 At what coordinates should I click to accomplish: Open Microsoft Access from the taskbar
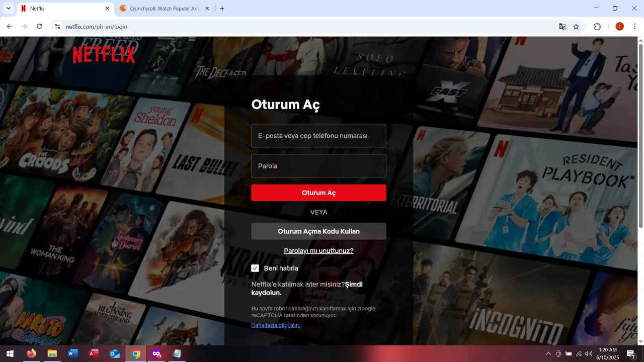[x=94, y=353]
